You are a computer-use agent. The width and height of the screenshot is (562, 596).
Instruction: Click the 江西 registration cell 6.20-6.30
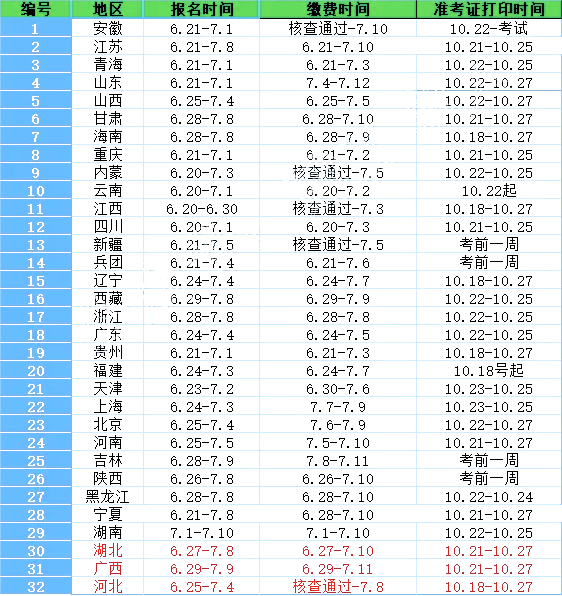tap(201, 209)
